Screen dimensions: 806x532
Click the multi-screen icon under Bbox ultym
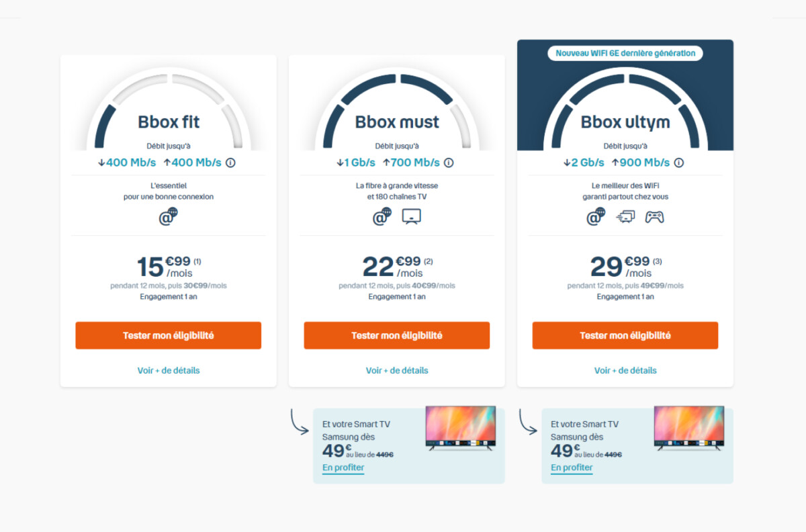625,217
